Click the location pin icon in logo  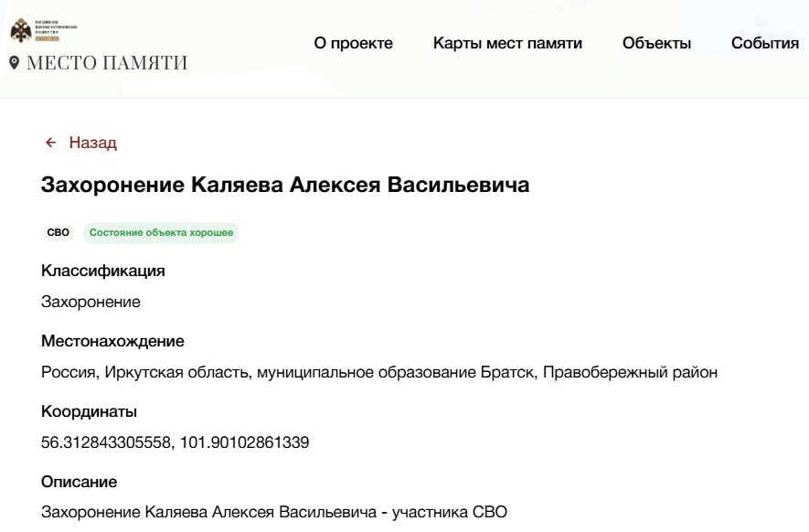pyautogui.click(x=14, y=62)
